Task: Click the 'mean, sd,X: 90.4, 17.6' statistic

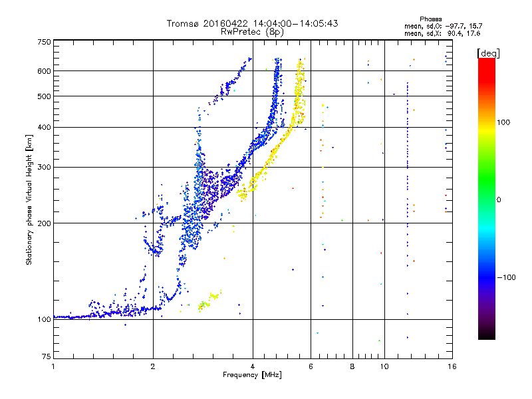Action: click(x=442, y=33)
